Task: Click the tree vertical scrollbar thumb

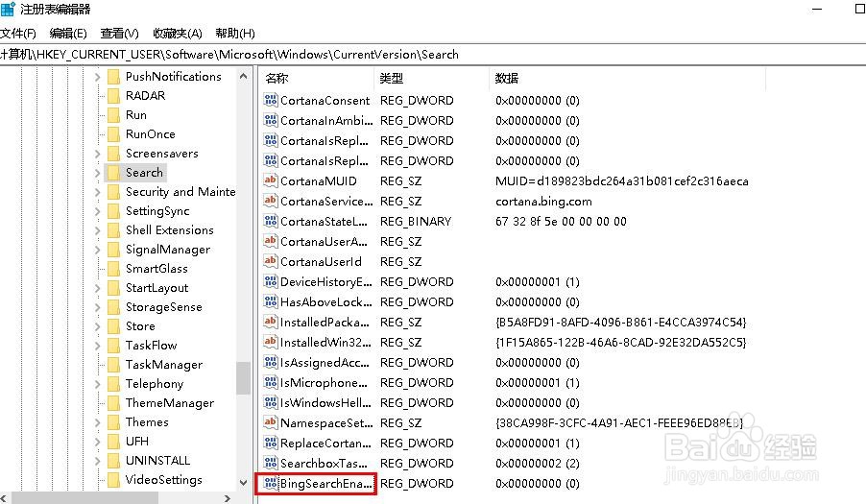Action: [x=243, y=378]
